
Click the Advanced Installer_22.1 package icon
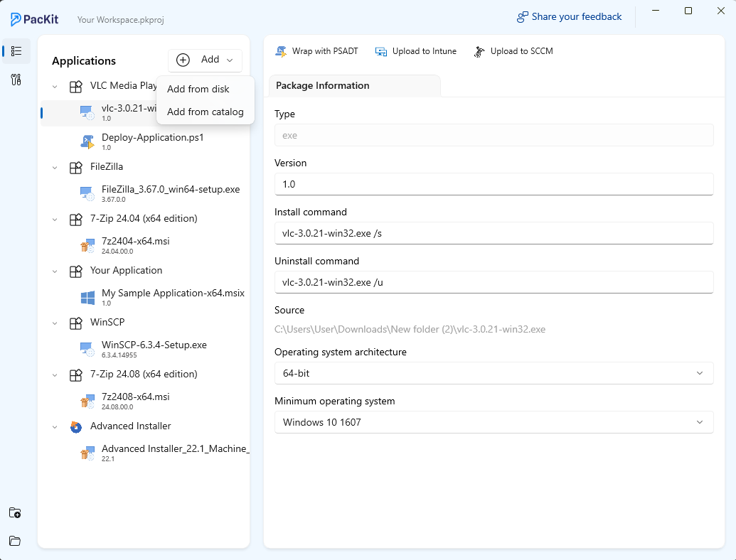coord(87,453)
